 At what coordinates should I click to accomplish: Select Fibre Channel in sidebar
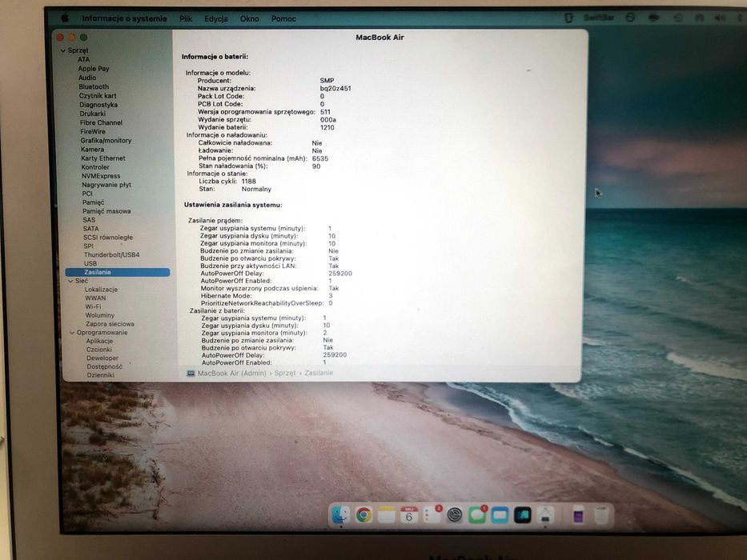click(101, 122)
